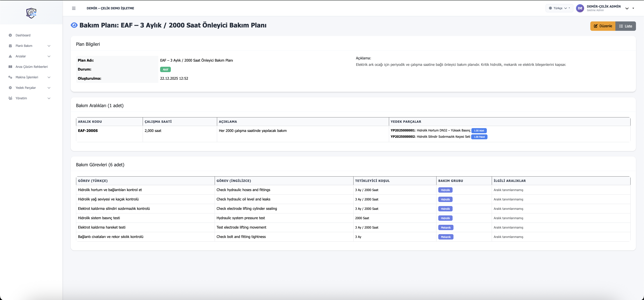The width and height of the screenshot is (644, 300).
Task: Click the green Aktif status badge
Action: (x=165, y=69)
